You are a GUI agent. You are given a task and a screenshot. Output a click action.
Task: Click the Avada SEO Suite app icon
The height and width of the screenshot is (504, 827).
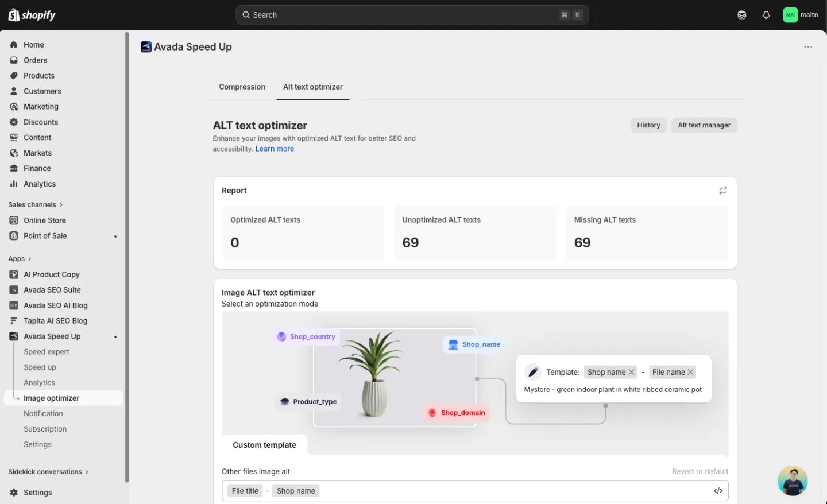pyautogui.click(x=14, y=290)
